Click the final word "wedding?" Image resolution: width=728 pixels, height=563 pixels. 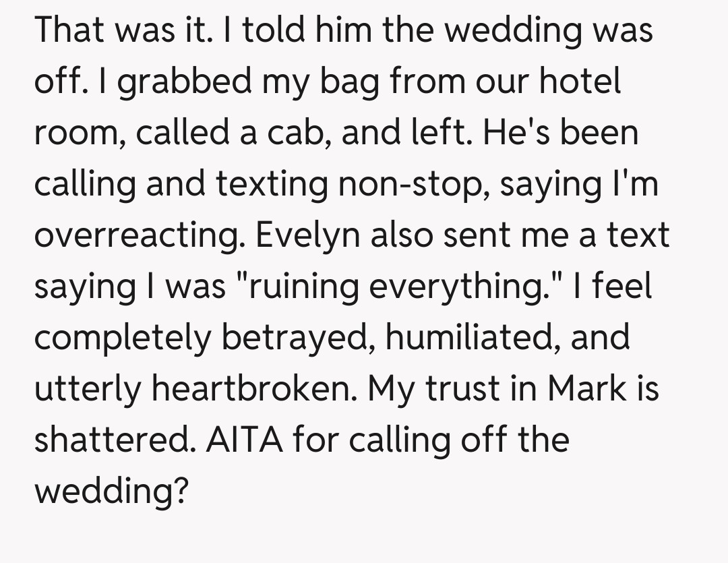110,491
